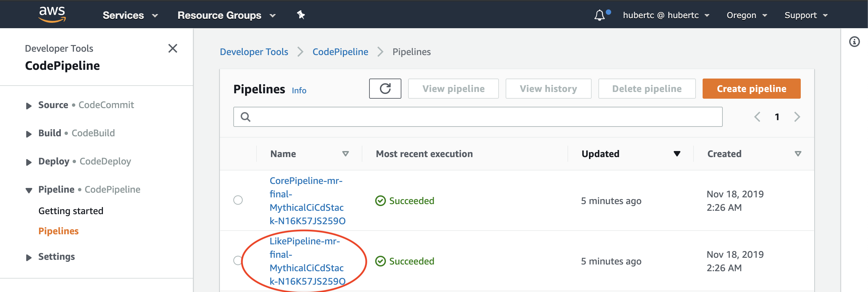The image size is (868, 292).
Task: Click Most recent execution column header
Action: (x=424, y=154)
